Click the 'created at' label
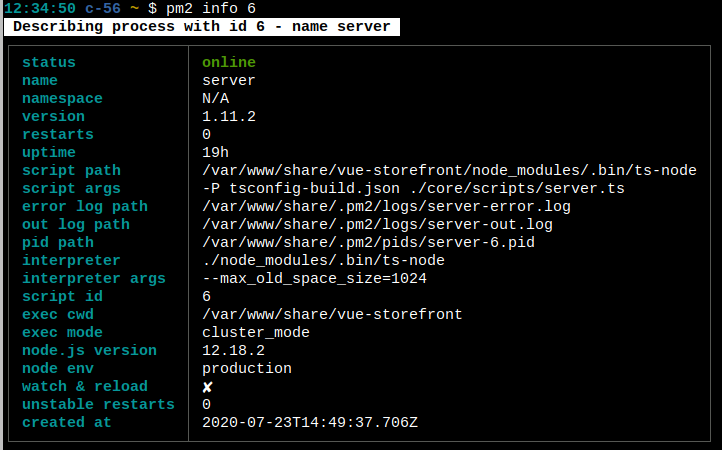 [x=67, y=422]
